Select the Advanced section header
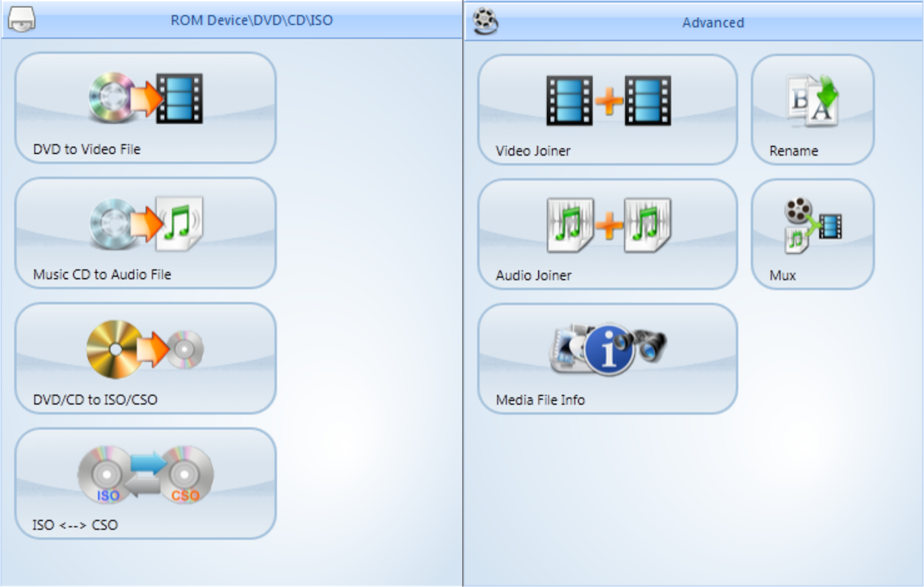 694,22
